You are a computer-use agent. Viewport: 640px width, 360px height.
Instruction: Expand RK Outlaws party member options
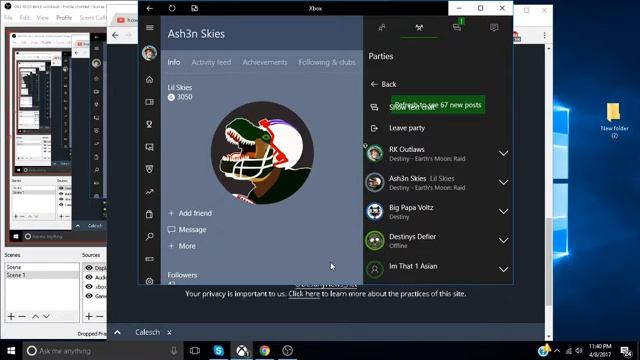pos(504,153)
